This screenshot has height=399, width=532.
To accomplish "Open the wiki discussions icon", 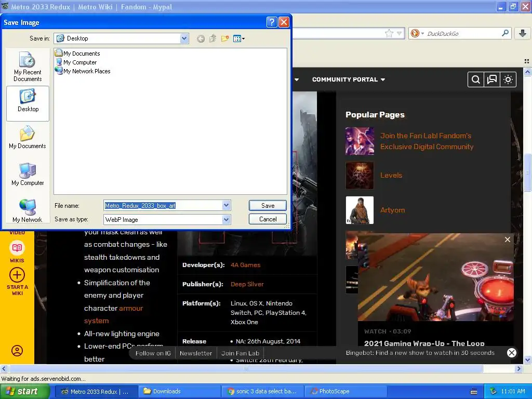I will coord(491,79).
